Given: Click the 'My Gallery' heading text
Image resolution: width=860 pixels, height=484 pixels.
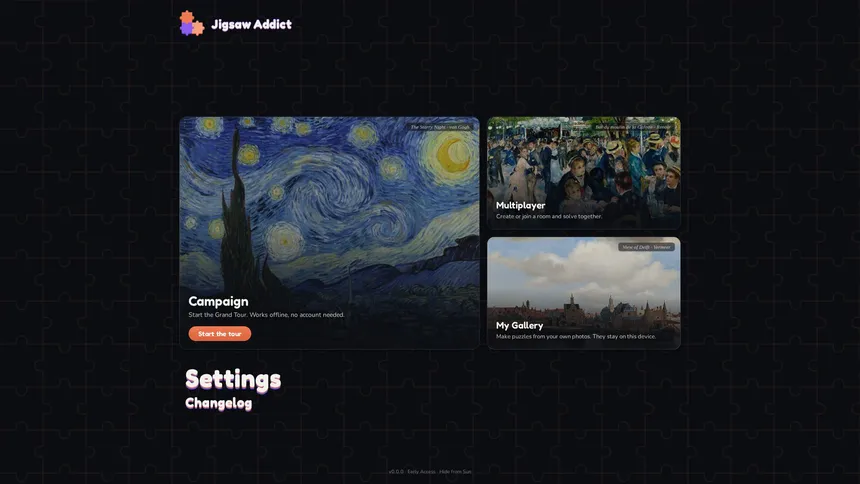Looking at the screenshot, I should 519,325.
